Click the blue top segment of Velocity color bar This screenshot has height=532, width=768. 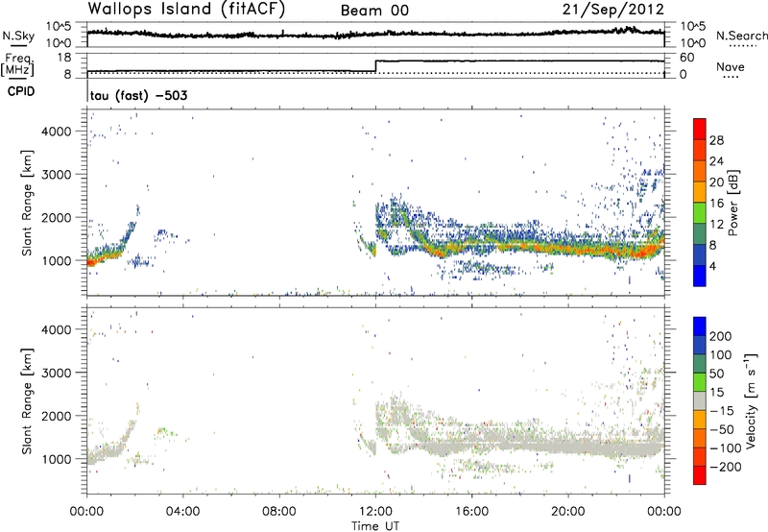click(700, 326)
